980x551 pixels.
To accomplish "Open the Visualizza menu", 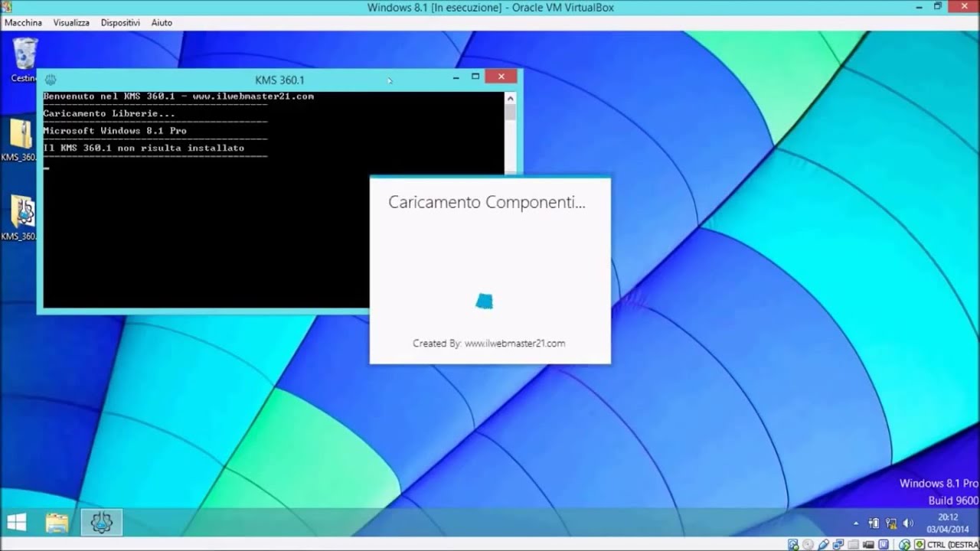I will tap(71, 23).
